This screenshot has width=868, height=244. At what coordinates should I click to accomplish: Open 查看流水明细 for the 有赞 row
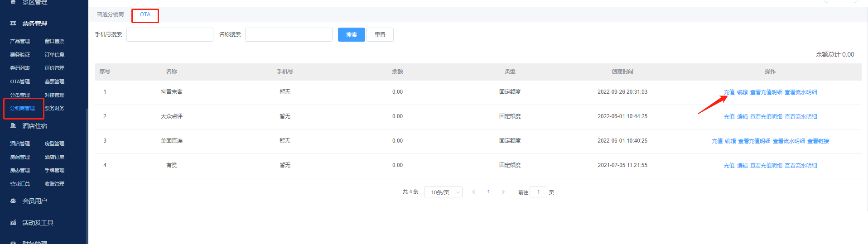point(800,166)
